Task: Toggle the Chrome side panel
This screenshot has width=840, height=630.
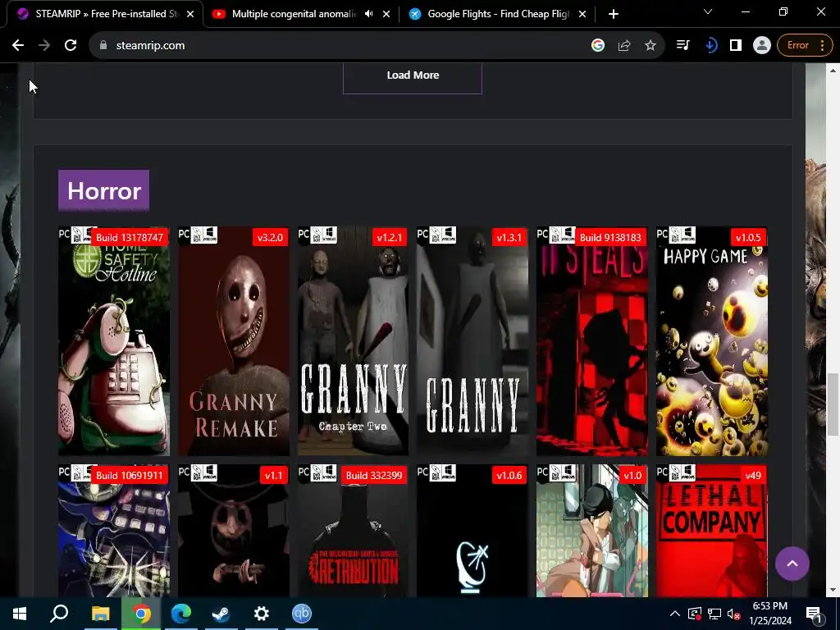Action: pyautogui.click(x=736, y=46)
